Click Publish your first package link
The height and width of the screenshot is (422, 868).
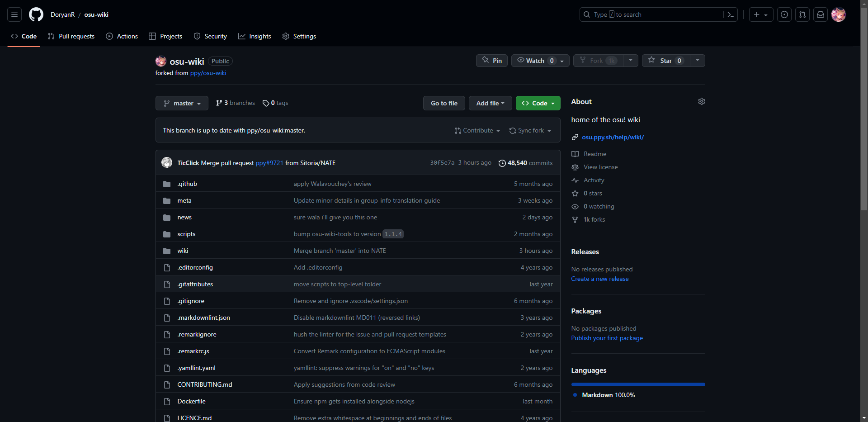(607, 338)
